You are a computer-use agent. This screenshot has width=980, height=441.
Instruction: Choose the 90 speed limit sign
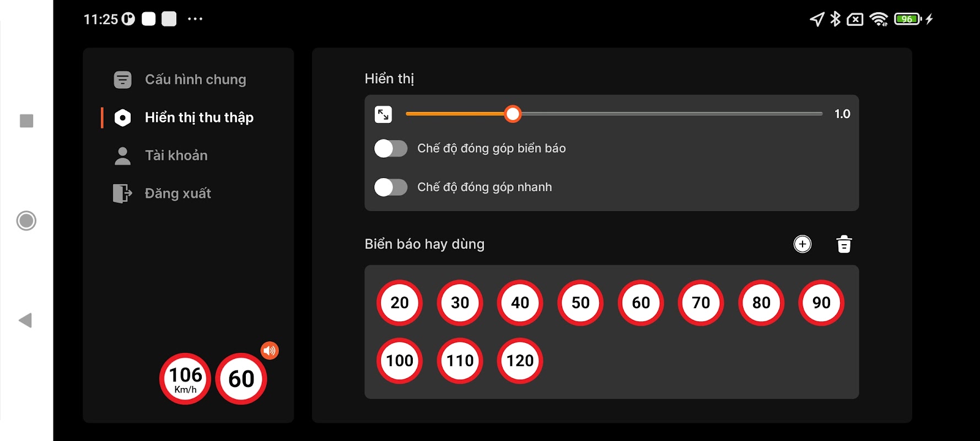(821, 303)
